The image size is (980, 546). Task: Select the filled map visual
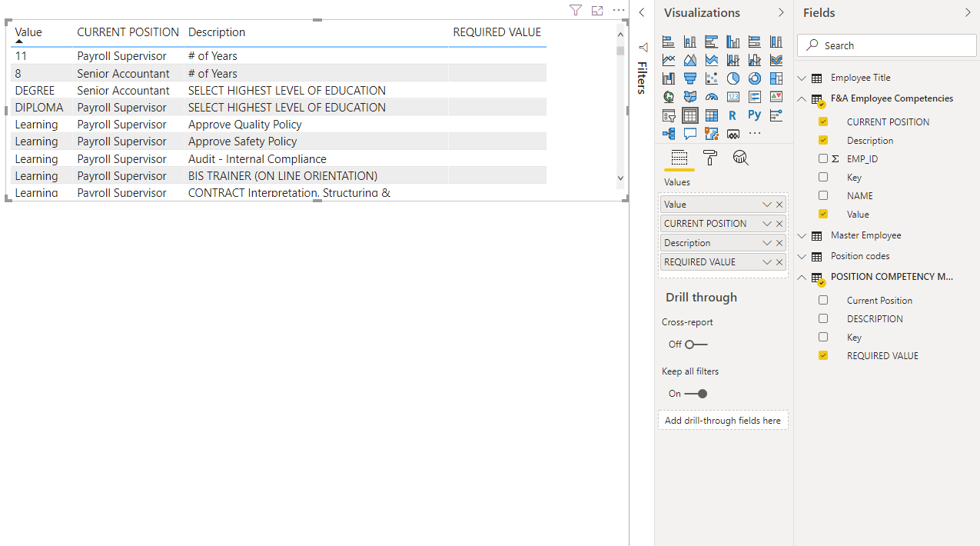(690, 97)
